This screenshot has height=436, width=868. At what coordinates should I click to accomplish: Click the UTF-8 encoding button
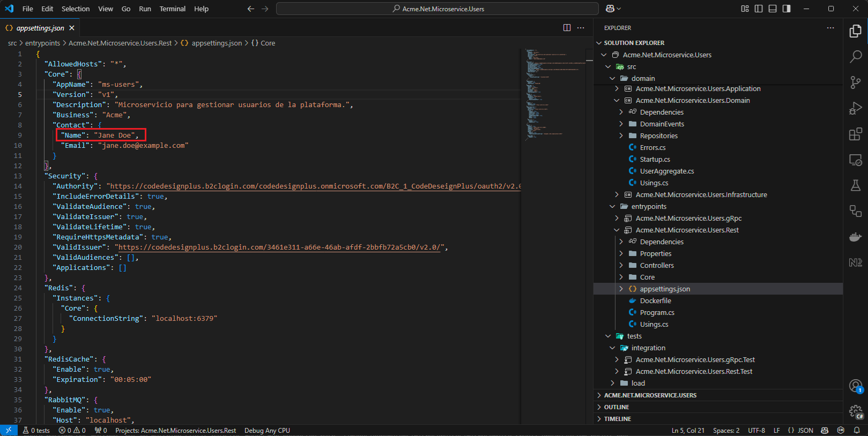click(756, 430)
